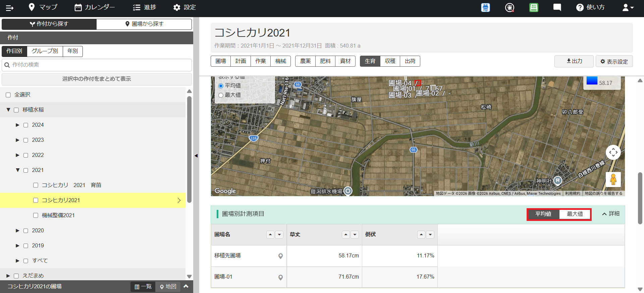Expand the 2022 tree node
Screen dimensions: 644x293
click(x=17, y=155)
